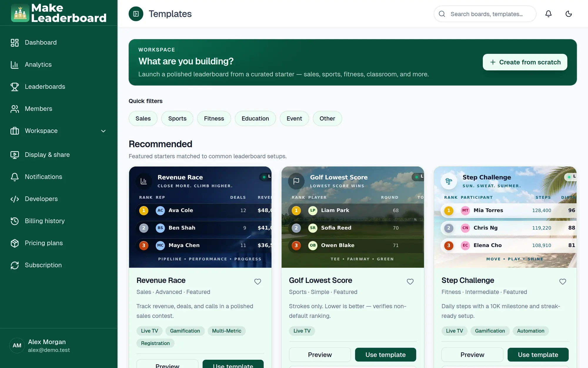Expand the Workspace chevron

103,131
